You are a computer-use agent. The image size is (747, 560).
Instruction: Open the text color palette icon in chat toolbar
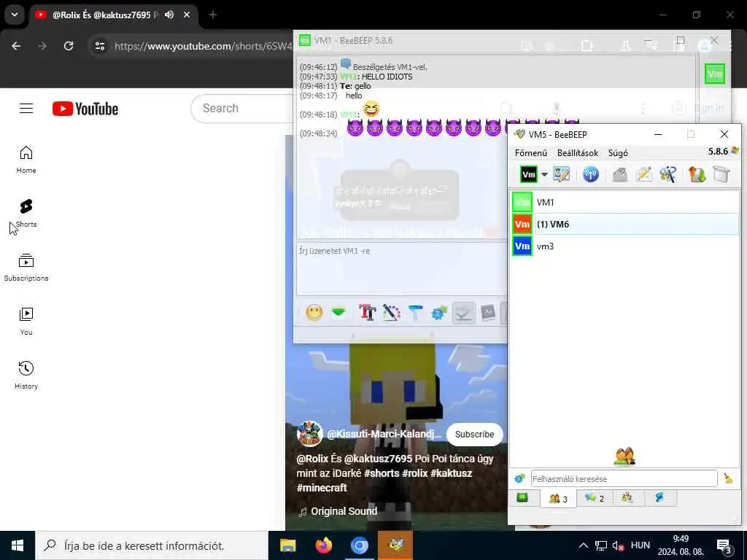391,313
